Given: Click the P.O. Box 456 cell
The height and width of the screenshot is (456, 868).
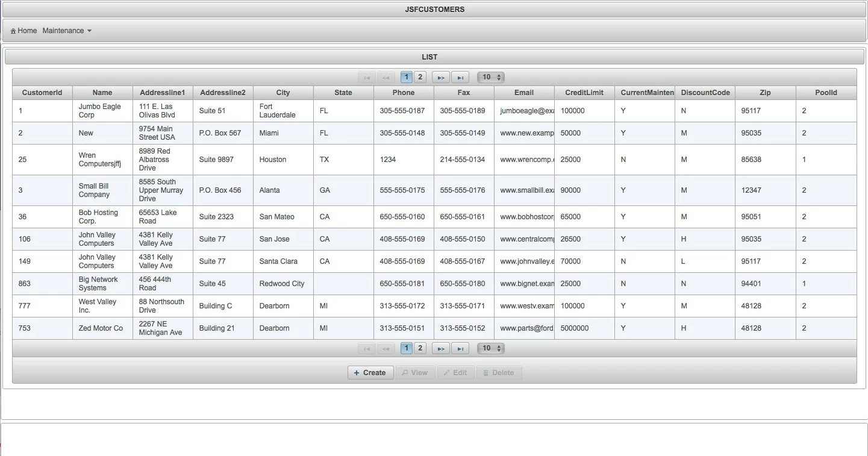Looking at the screenshot, I should pyautogui.click(x=223, y=190).
